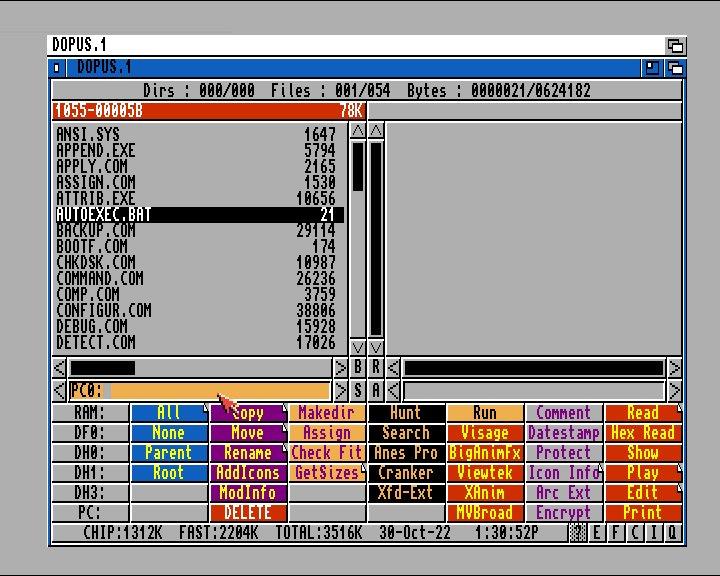The image size is (720, 576).
Task: Deselect everything with the None button
Action: click(169, 433)
